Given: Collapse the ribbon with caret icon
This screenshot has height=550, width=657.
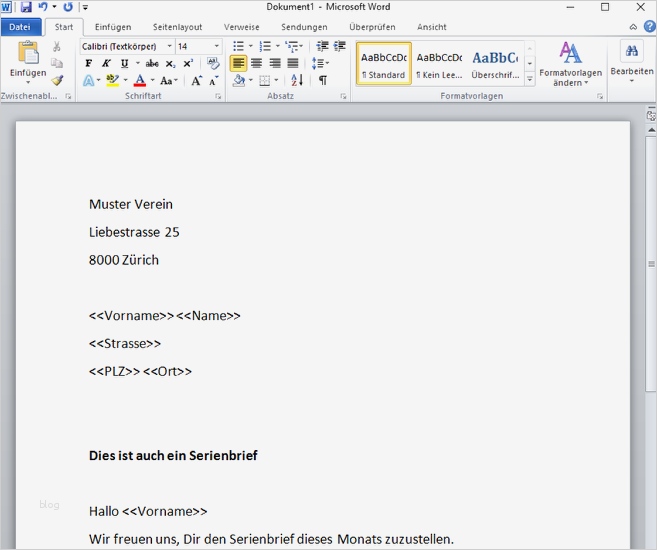Looking at the screenshot, I should click(x=633, y=27).
